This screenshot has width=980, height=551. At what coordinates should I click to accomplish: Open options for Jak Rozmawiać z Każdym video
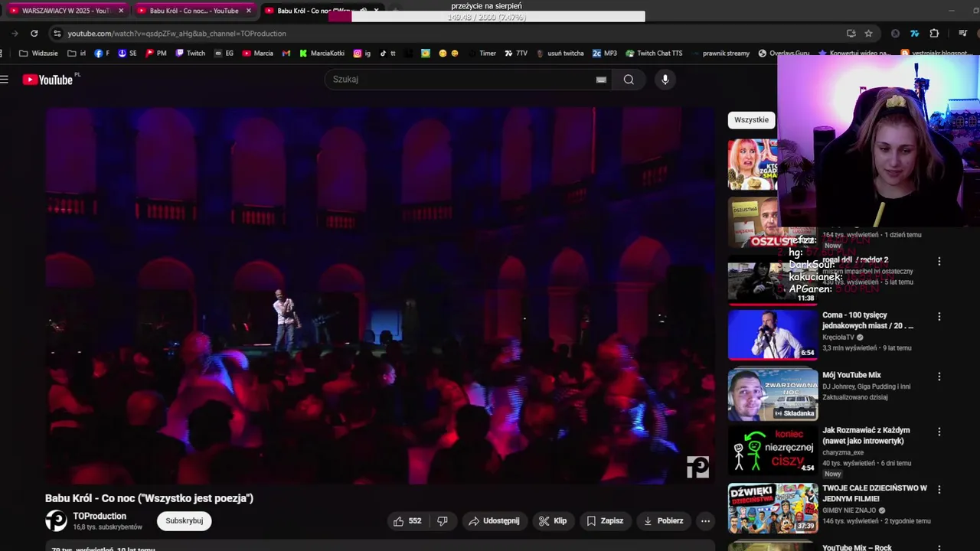(939, 432)
